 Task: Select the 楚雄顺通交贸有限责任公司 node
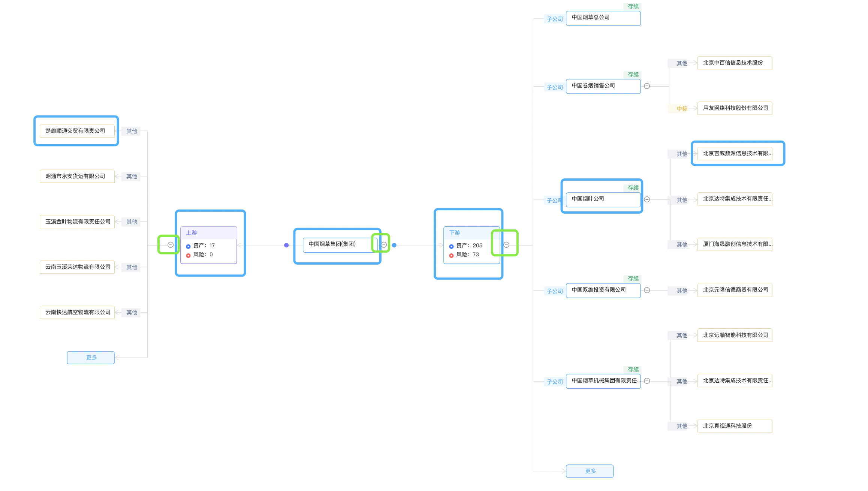[x=77, y=131]
